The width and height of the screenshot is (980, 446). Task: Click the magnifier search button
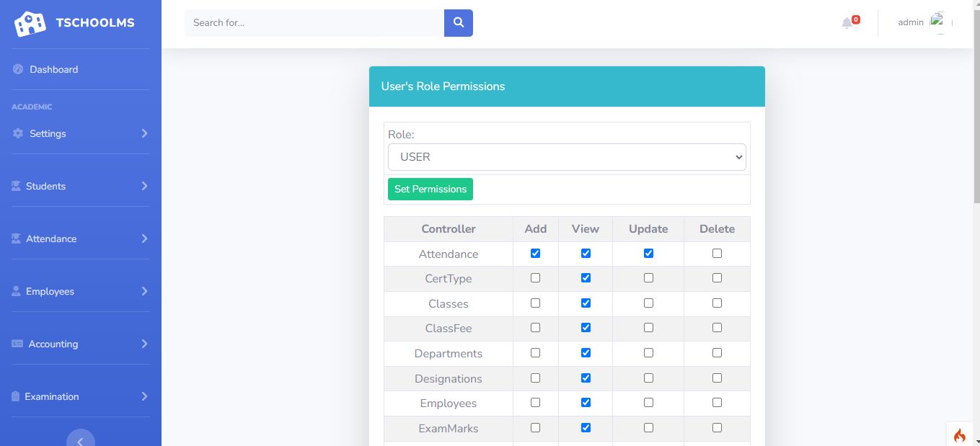pyautogui.click(x=458, y=23)
